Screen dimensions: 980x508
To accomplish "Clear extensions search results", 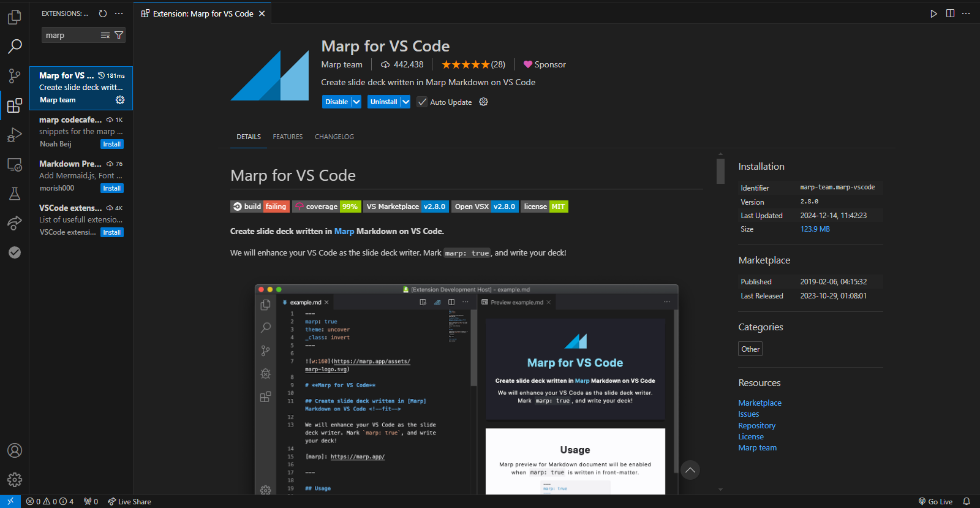I will [105, 36].
